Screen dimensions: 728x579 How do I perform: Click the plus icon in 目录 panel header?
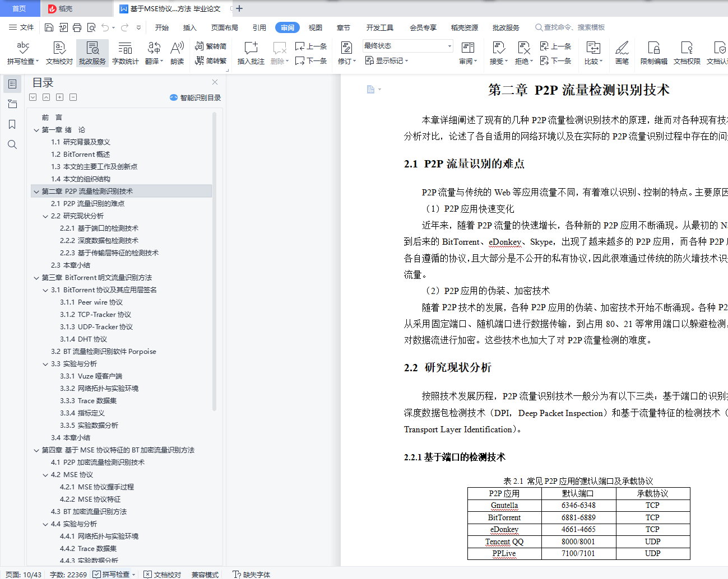point(59,97)
